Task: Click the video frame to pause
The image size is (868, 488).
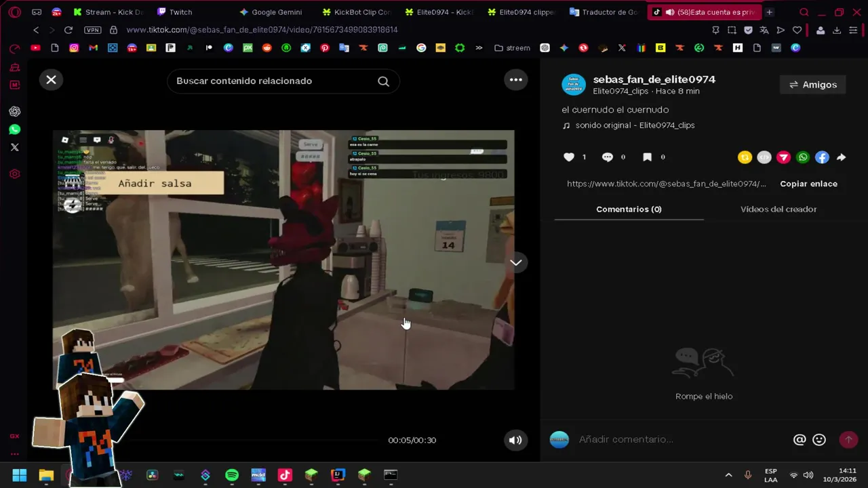Action: point(283,260)
